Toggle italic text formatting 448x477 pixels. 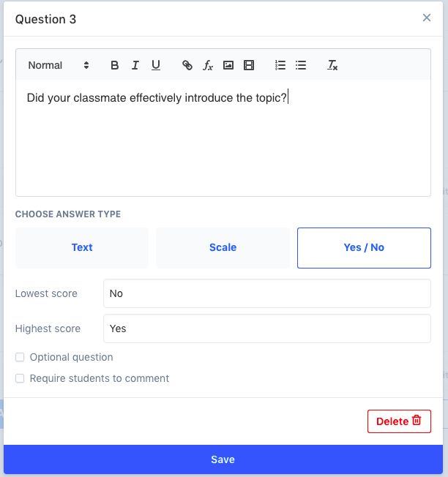click(135, 65)
